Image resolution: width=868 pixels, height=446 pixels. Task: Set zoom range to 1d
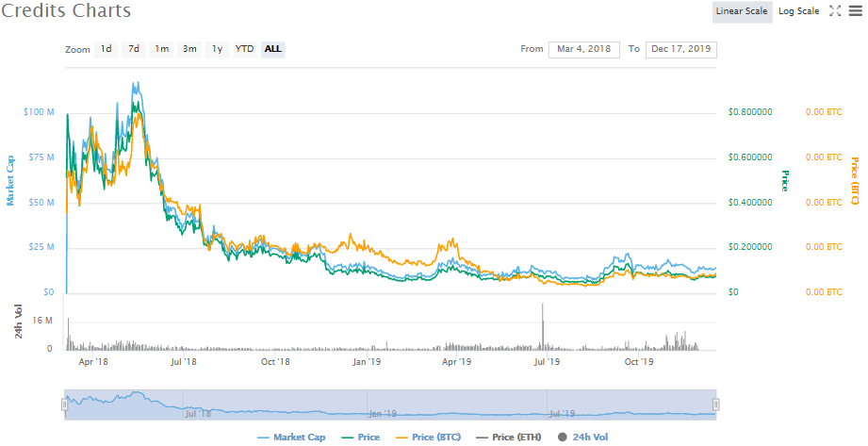coord(106,49)
